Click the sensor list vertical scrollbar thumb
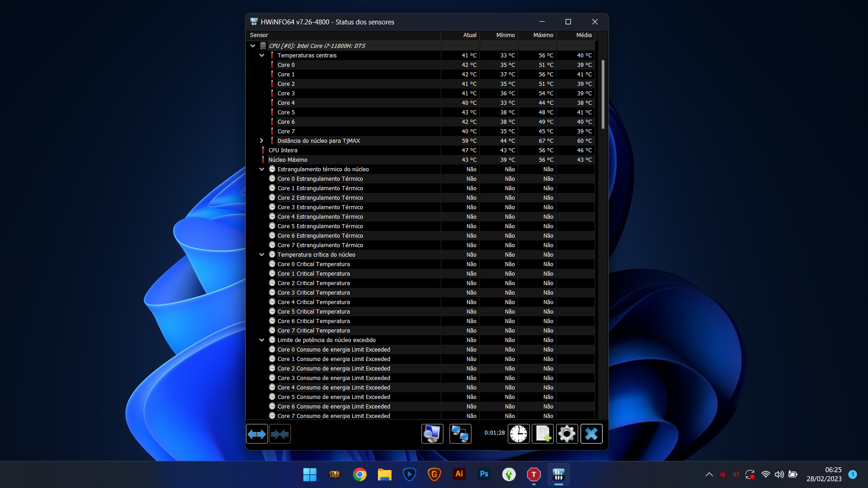Viewport: 868px width, 488px height. click(x=603, y=94)
